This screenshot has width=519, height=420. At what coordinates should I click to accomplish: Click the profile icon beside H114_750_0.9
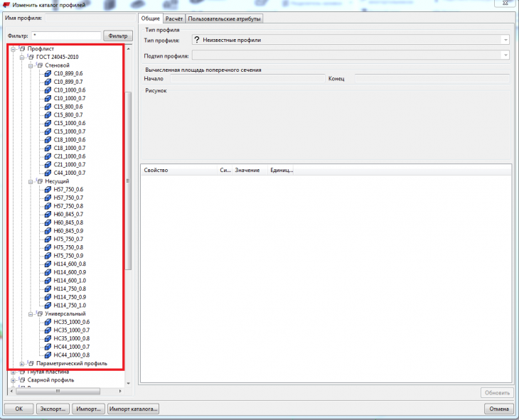48,297
